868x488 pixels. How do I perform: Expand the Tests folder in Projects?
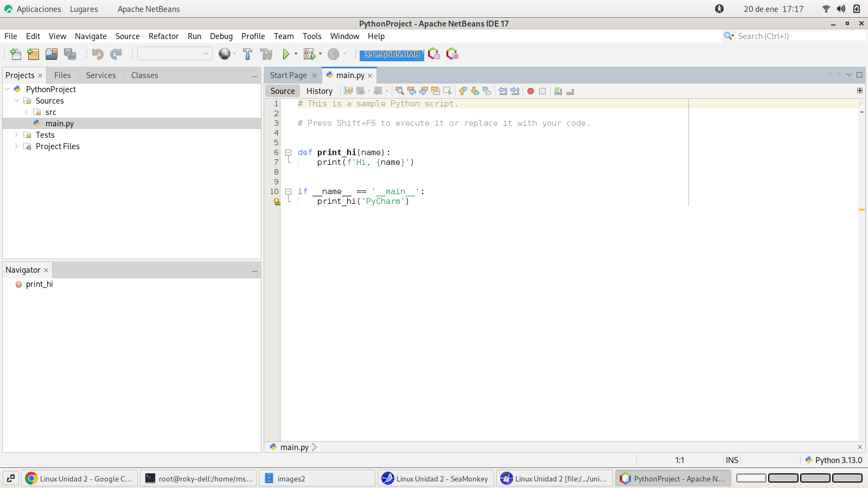pyautogui.click(x=16, y=135)
